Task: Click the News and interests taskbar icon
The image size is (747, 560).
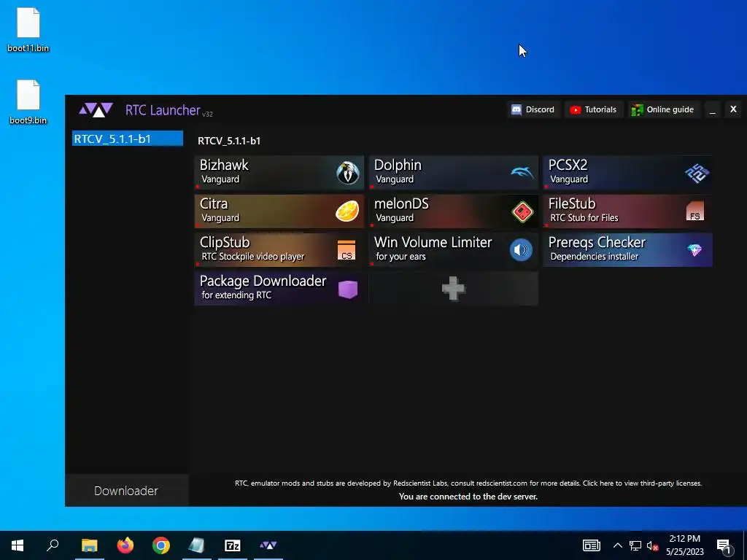Action: click(591, 545)
